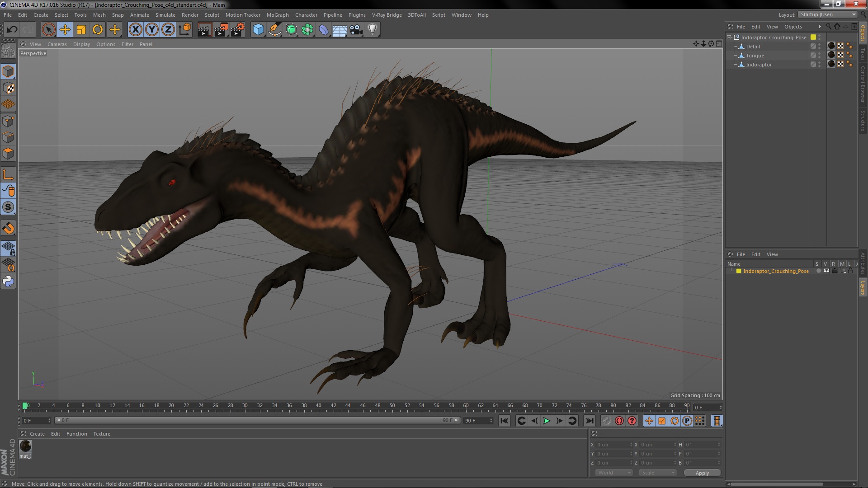Image resolution: width=868 pixels, height=488 pixels.
Task: Open the World coordinate dropdown
Action: point(613,473)
